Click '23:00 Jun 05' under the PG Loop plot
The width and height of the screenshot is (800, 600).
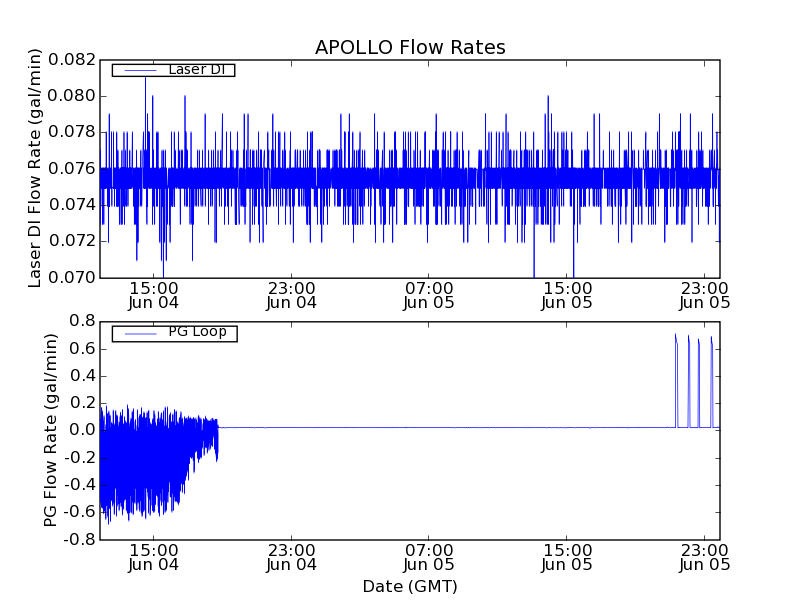point(705,558)
